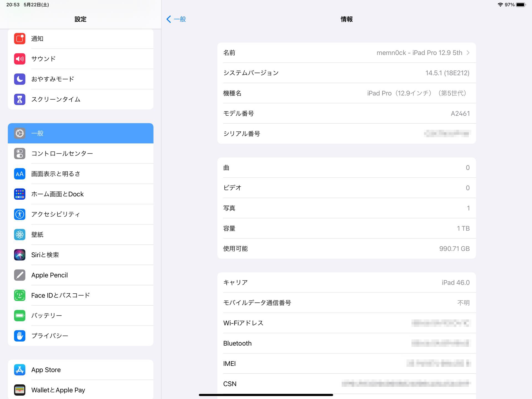
Task: Tap the プライバシー row
Action: click(81, 336)
